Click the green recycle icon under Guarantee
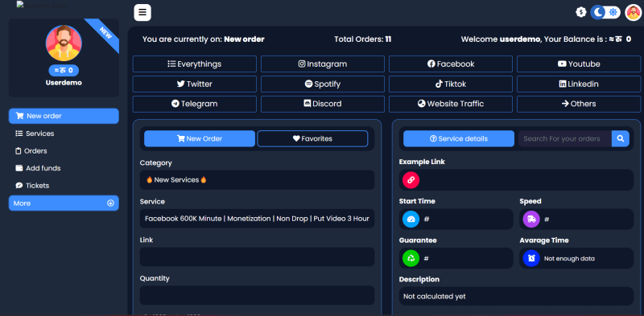The width and height of the screenshot is (644, 316). coord(411,259)
